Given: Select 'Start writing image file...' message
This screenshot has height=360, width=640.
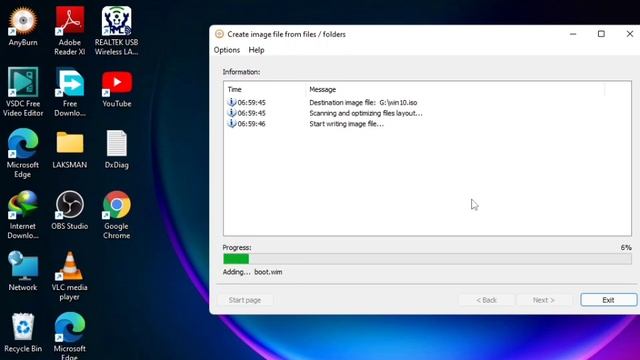Looking at the screenshot, I should pyautogui.click(x=347, y=124).
